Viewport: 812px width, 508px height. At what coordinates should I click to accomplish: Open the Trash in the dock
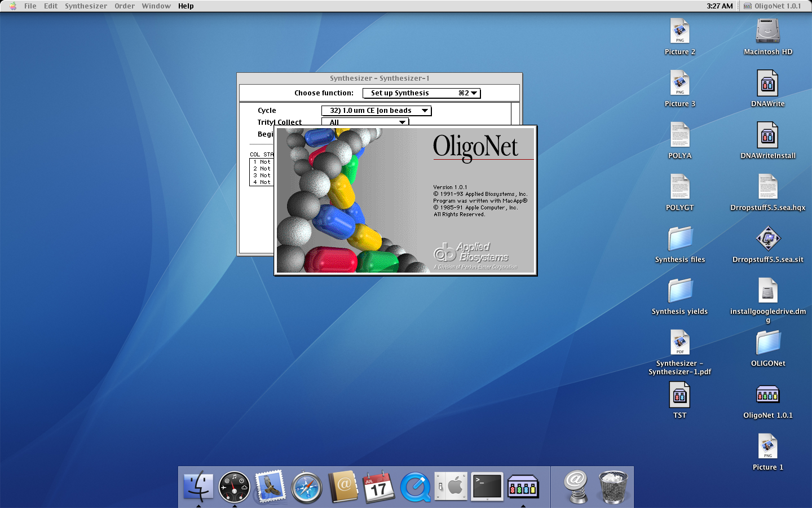click(x=612, y=487)
